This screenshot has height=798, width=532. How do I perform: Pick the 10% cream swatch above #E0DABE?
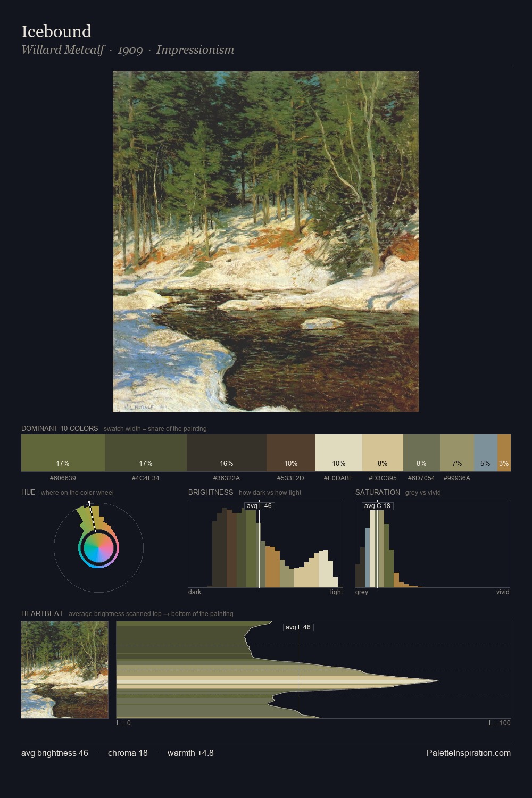coord(339,453)
